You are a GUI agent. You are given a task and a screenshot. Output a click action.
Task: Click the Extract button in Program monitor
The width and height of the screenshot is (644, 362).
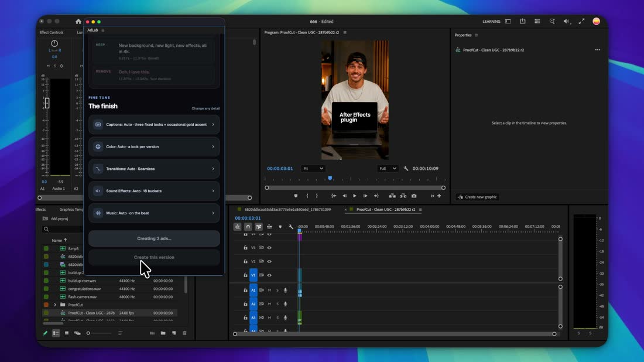(x=403, y=196)
